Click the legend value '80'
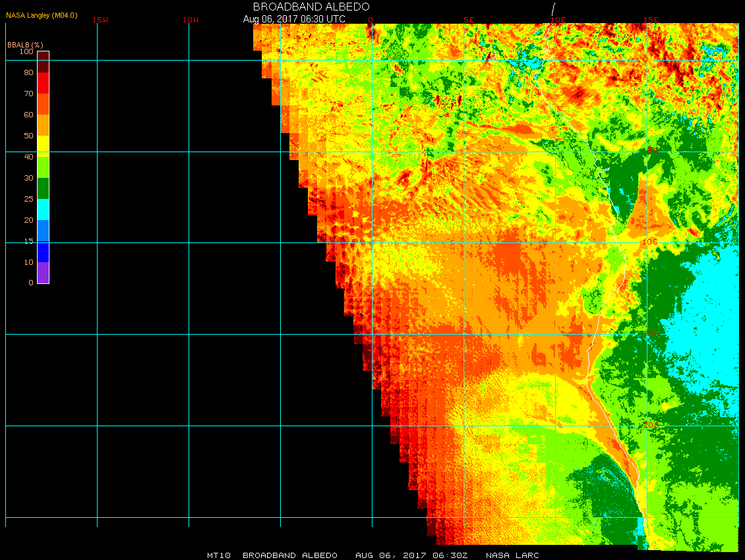The width and height of the screenshot is (745, 560). click(29, 72)
